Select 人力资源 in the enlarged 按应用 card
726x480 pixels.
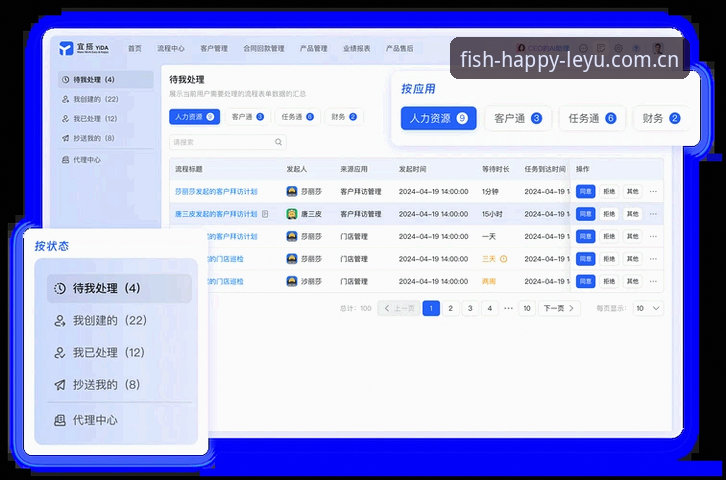point(438,118)
